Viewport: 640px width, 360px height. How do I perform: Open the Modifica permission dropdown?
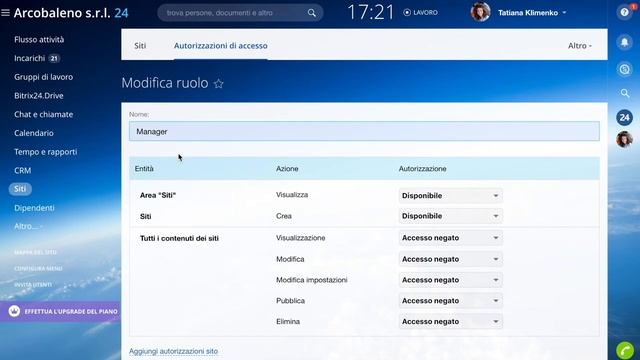coord(450,259)
